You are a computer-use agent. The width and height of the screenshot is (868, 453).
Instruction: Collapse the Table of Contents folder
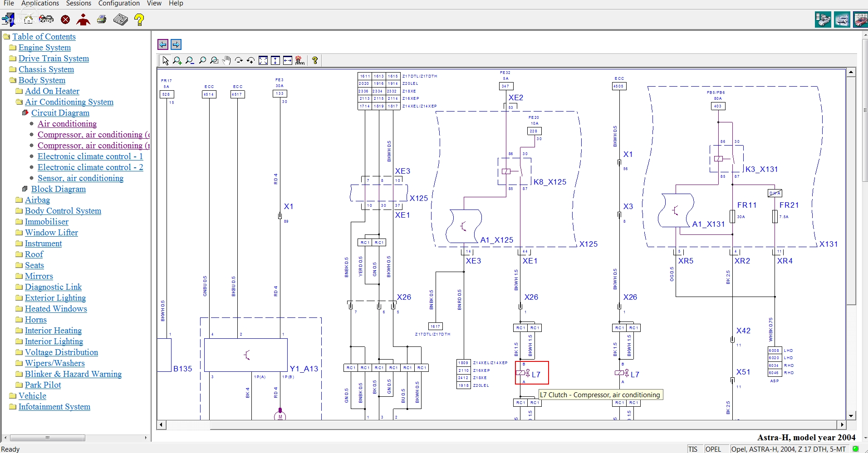pyautogui.click(x=7, y=37)
